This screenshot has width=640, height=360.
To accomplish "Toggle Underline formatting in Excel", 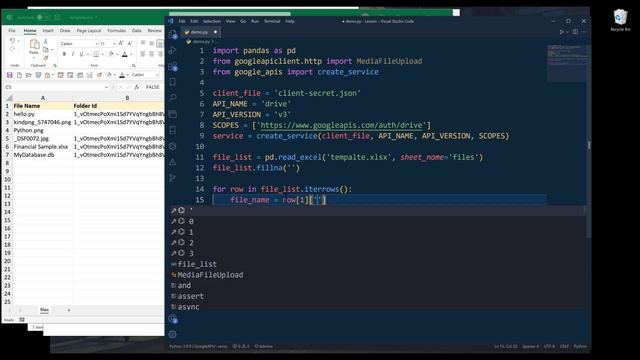I will click(x=81, y=54).
